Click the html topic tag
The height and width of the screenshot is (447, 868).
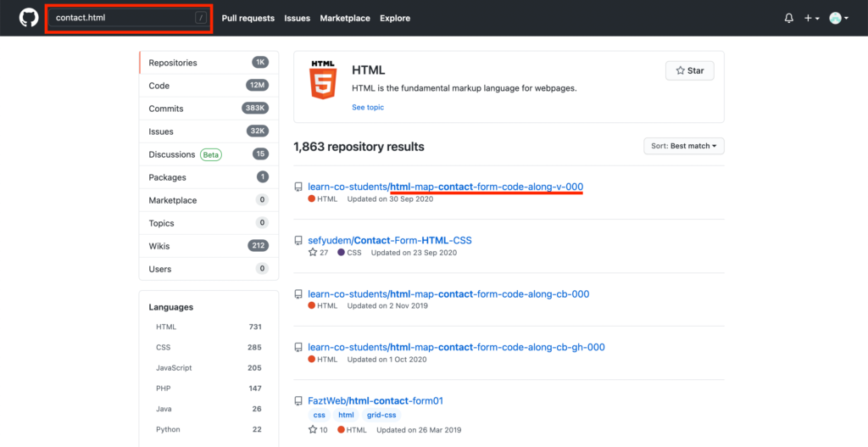click(346, 416)
